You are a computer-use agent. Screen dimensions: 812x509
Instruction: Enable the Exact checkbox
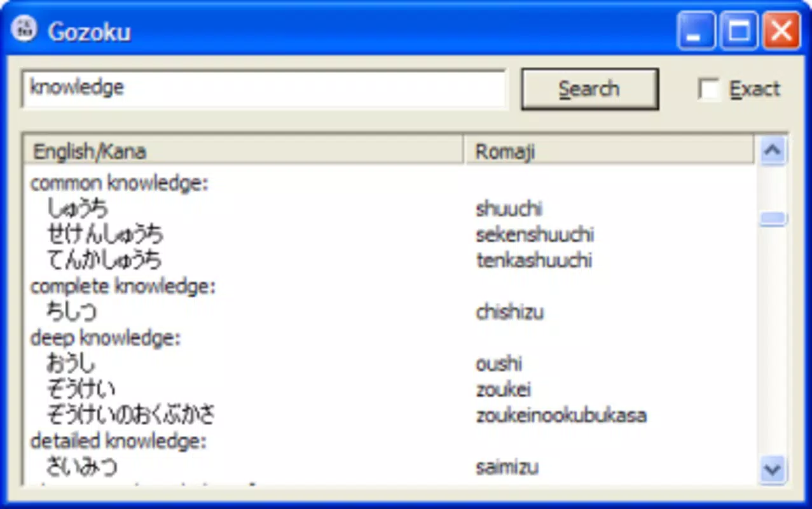[x=708, y=89]
